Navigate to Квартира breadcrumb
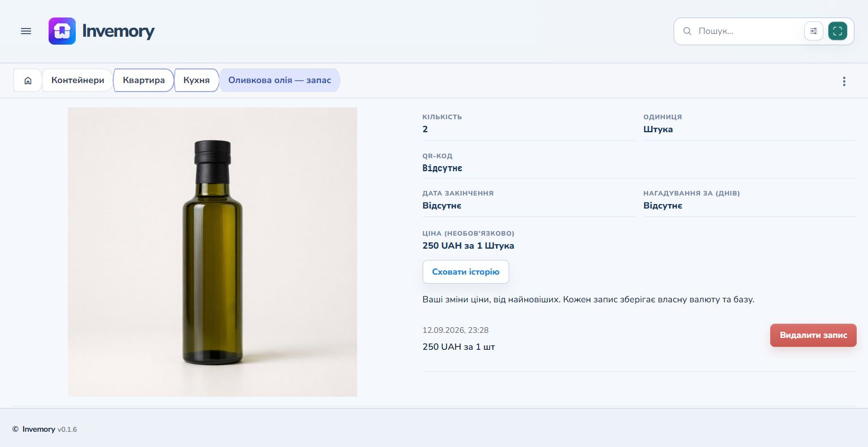The width and height of the screenshot is (868, 447). coord(144,80)
